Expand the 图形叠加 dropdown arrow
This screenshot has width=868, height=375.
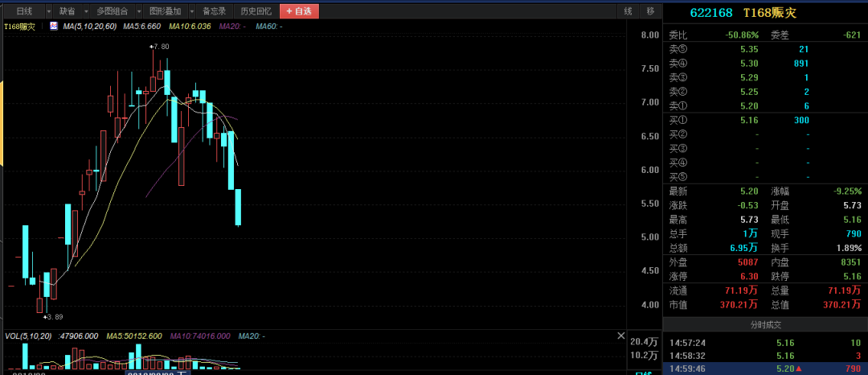191,11
